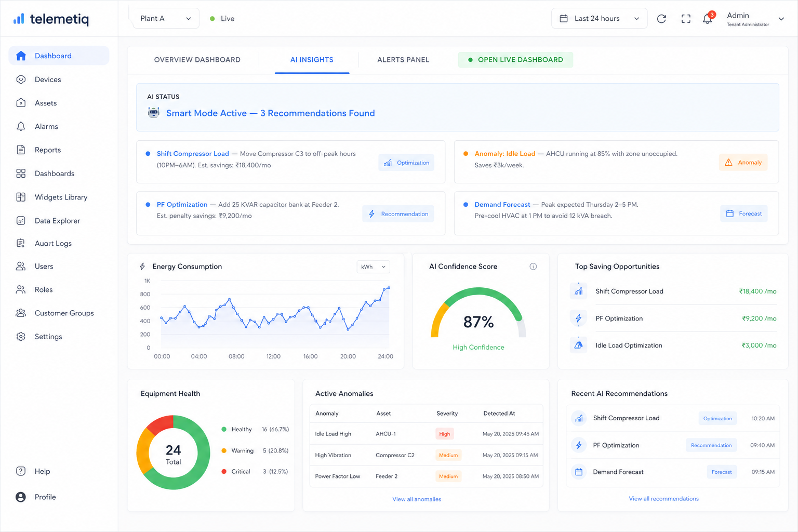
Task: Select the AI Insights tab
Action: pos(312,60)
